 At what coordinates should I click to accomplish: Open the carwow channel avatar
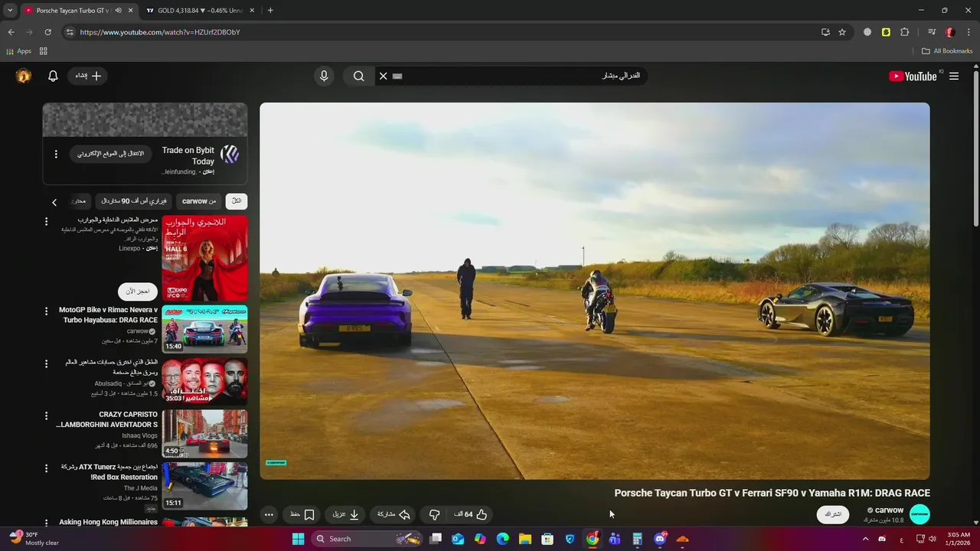point(920,514)
